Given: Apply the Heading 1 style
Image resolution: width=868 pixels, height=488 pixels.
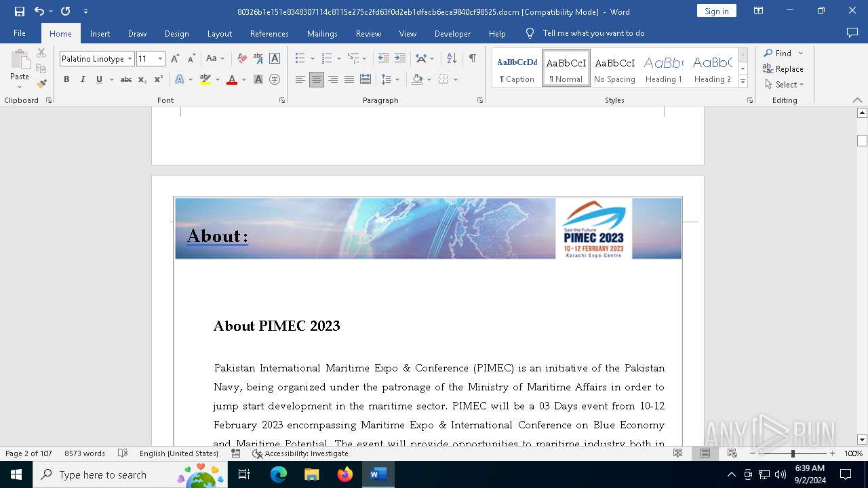Looking at the screenshot, I should [663, 68].
